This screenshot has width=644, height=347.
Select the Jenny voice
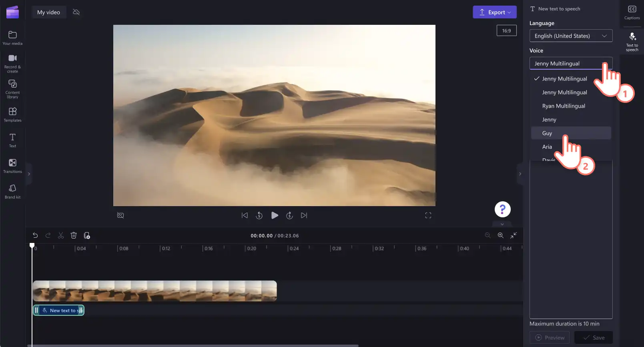pyautogui.click(x=571, y=119)
